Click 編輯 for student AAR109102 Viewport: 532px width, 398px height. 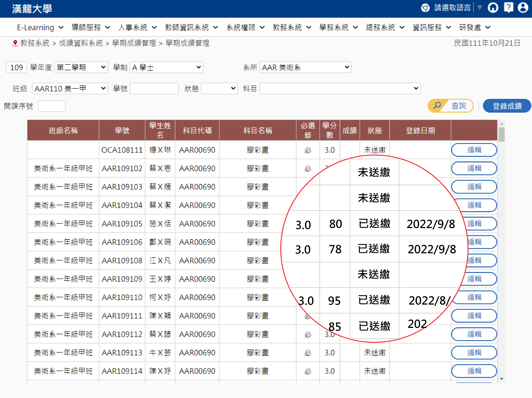[x=474, y=168]
